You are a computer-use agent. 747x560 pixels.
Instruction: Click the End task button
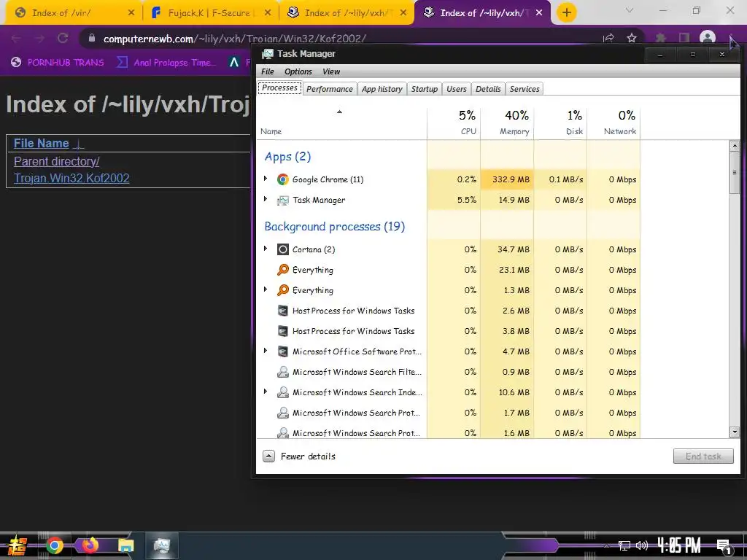(703, 456)
